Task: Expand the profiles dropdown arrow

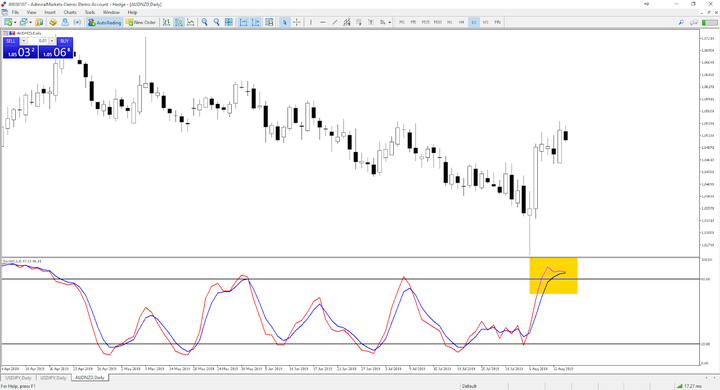Action: [x=31, y=22]
